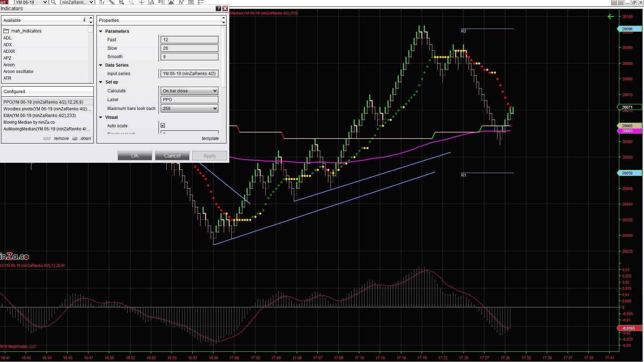Image resolution: width=644 pixels, height=362 pixels.
Task: Minimize the chart window
Action: [x=627, y=2]
